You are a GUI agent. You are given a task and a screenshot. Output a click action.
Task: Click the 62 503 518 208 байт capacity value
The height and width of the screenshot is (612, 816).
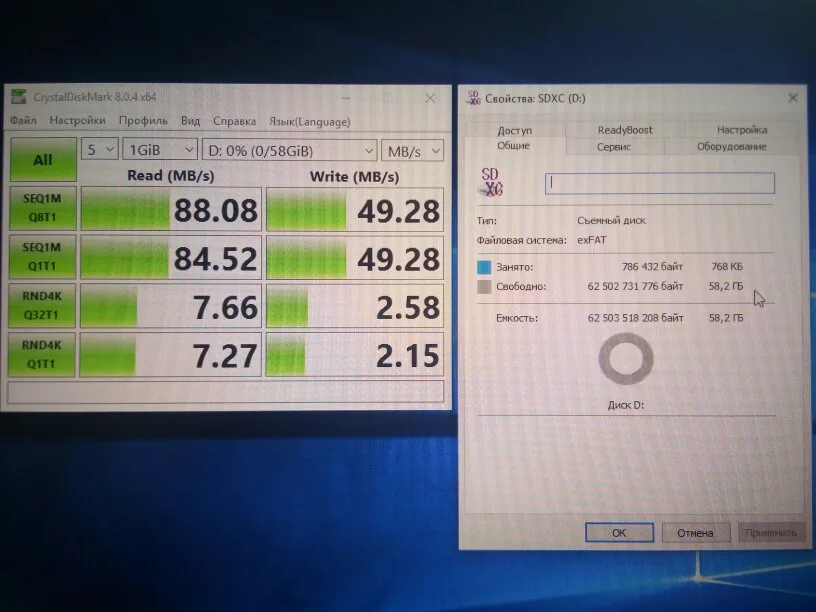[635, 317]
